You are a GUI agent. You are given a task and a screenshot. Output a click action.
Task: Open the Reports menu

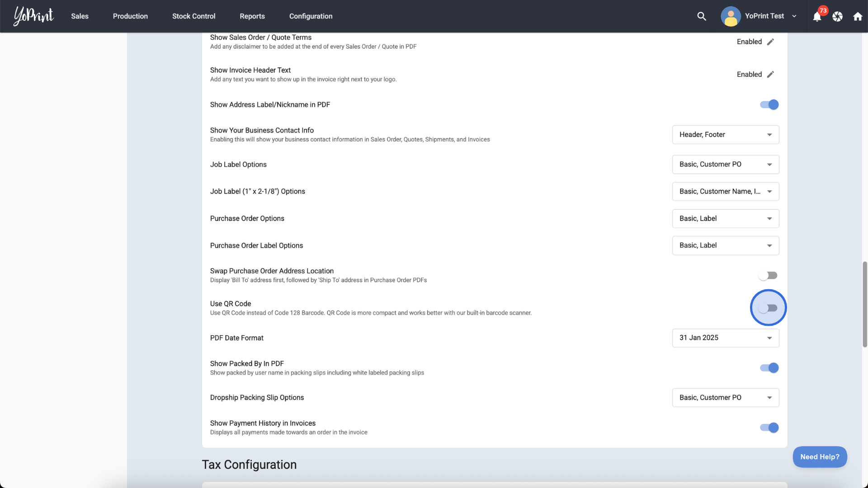(x=252, y=16)
